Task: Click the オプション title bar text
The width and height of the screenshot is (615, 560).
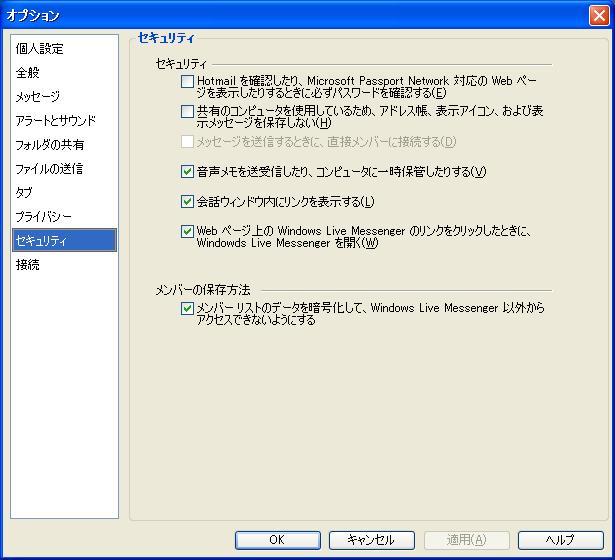Action: [x=33, y=16]
